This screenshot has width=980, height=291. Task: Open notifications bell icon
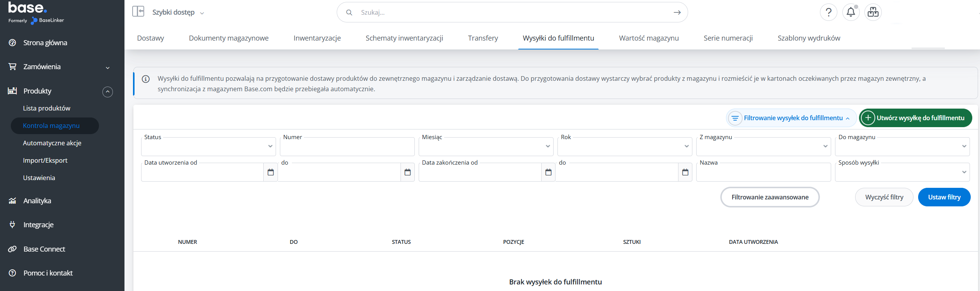[x=851, y=12]
